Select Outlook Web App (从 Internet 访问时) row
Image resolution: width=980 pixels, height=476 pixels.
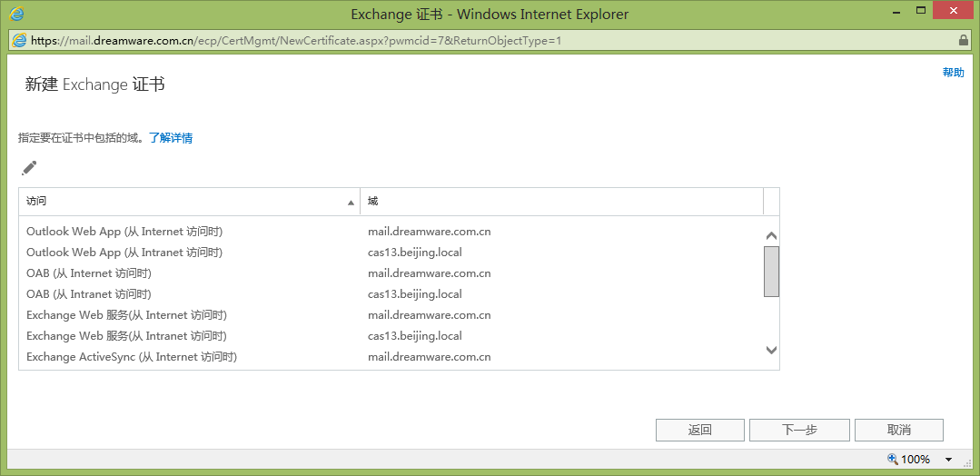click(x=391, y=232)
